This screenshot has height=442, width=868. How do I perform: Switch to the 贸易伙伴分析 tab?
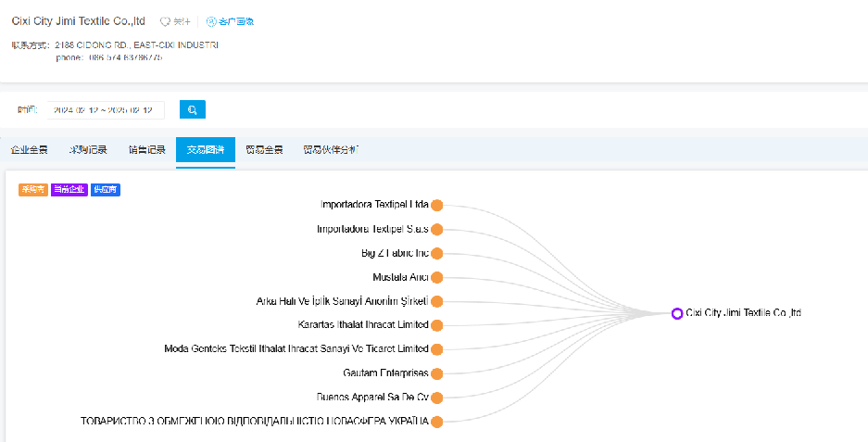331,149
